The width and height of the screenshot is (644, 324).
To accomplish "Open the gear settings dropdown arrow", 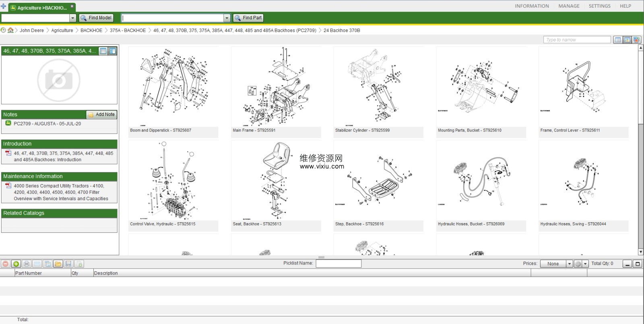I will click(586, 264).
